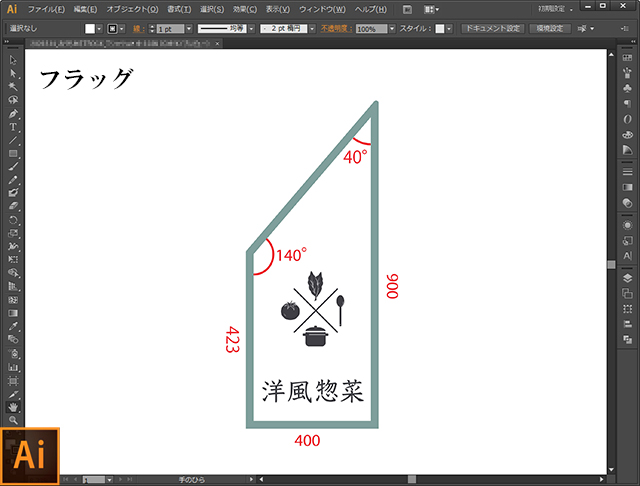Viewport: 640px width, 486px height.
Task: Open the スタイル graphic style swatch
Action: [440, 29]
